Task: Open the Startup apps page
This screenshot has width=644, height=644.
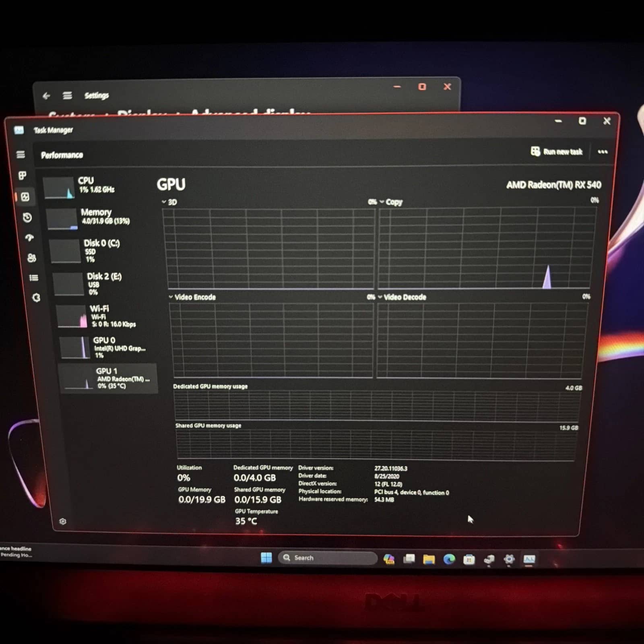Action: click(30, 238)
